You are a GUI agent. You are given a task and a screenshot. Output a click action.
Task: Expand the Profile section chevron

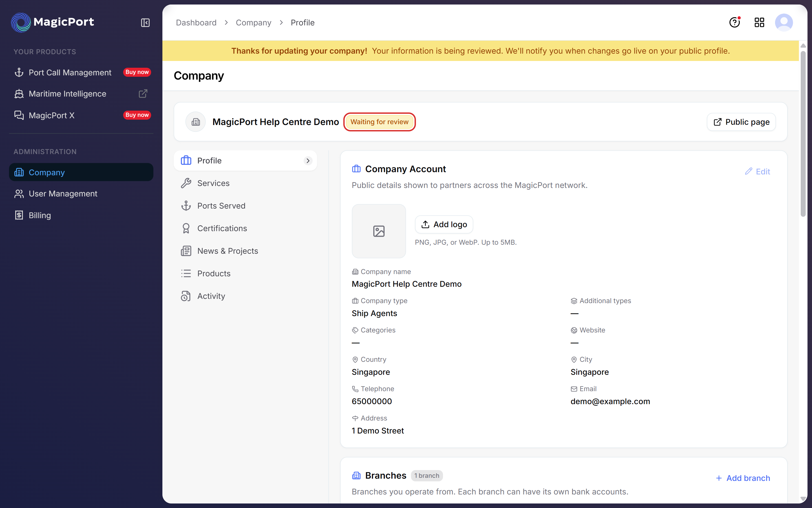[x=308, y=161]
